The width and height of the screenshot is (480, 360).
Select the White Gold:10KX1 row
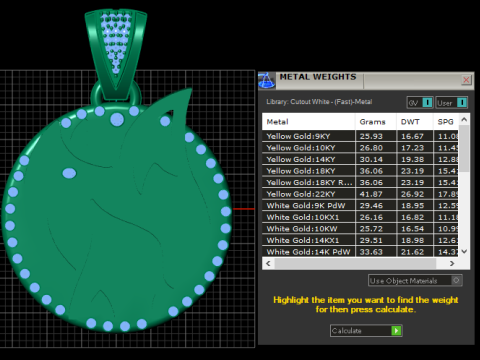coord(360,217)
